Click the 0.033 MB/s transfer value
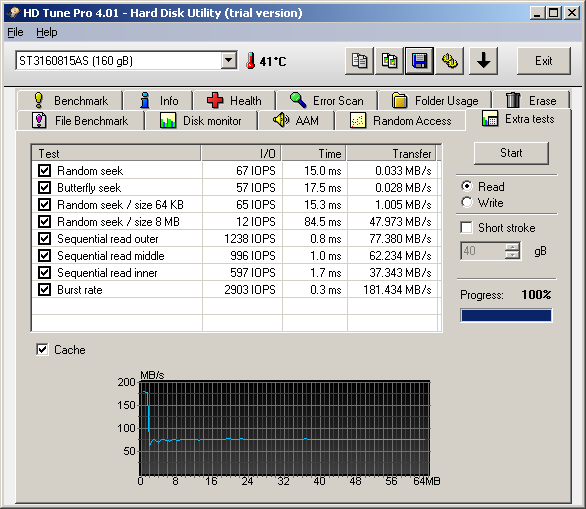Screen dimensions: 586x509 click(403, 171)
